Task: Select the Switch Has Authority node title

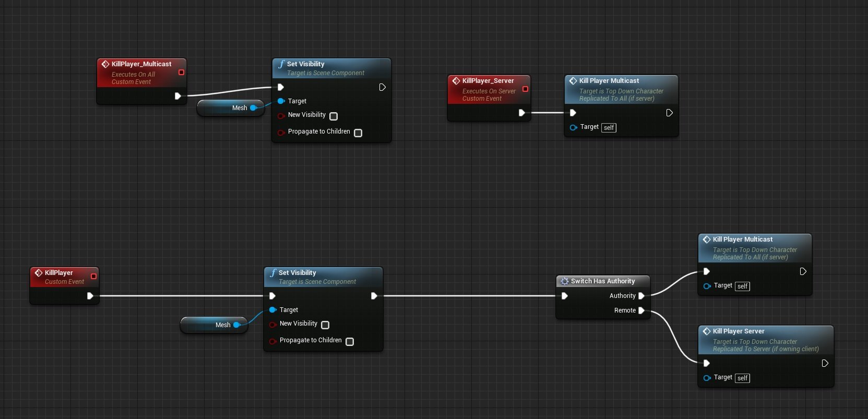Action: [x=603, y=281]
